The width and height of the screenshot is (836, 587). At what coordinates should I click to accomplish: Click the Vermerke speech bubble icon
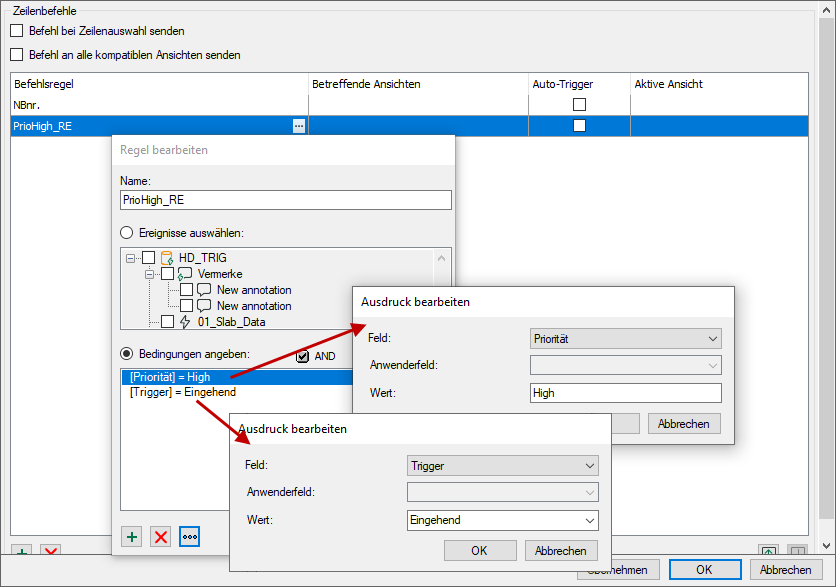pos(185,274)
